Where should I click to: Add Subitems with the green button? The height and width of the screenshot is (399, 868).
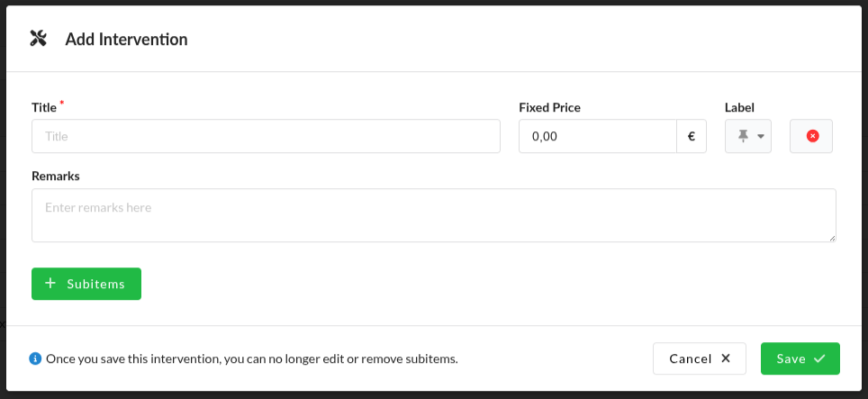(86, 284)
